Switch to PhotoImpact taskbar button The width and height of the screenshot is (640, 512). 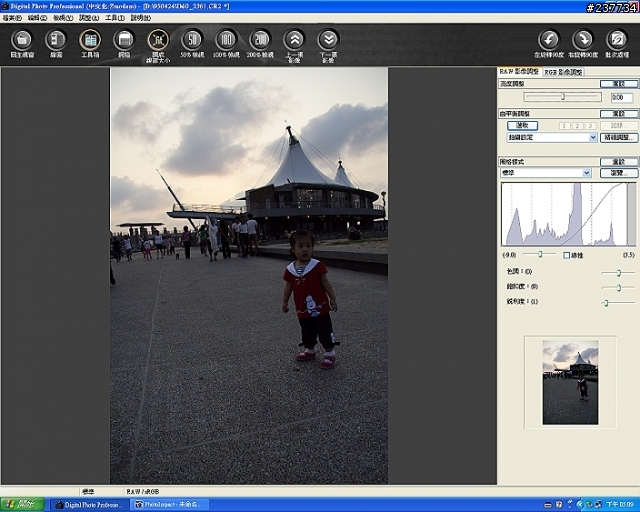(169, 505)
